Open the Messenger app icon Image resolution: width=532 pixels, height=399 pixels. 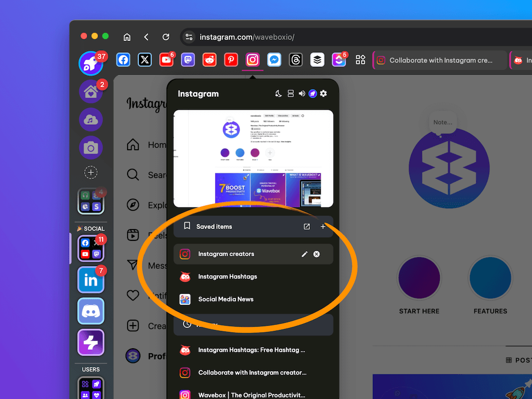tap(274, 60)
